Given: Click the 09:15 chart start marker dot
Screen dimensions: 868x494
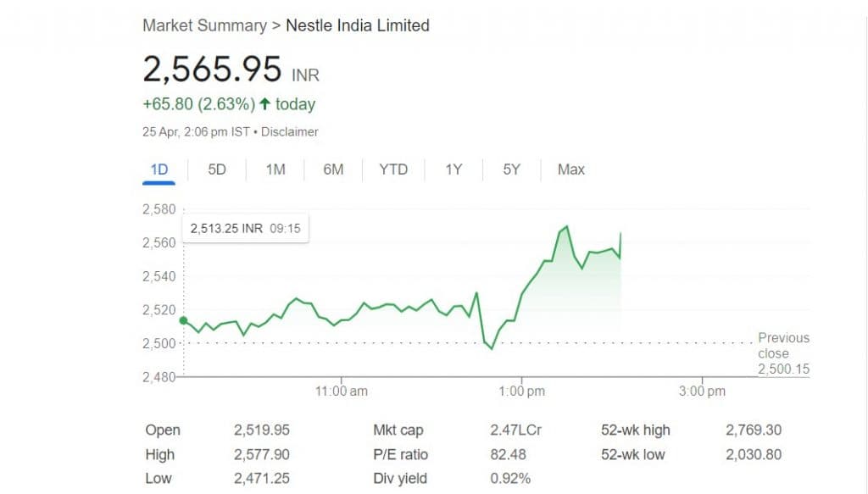Looking at the screenshot, I should click(x=184, y=320).
